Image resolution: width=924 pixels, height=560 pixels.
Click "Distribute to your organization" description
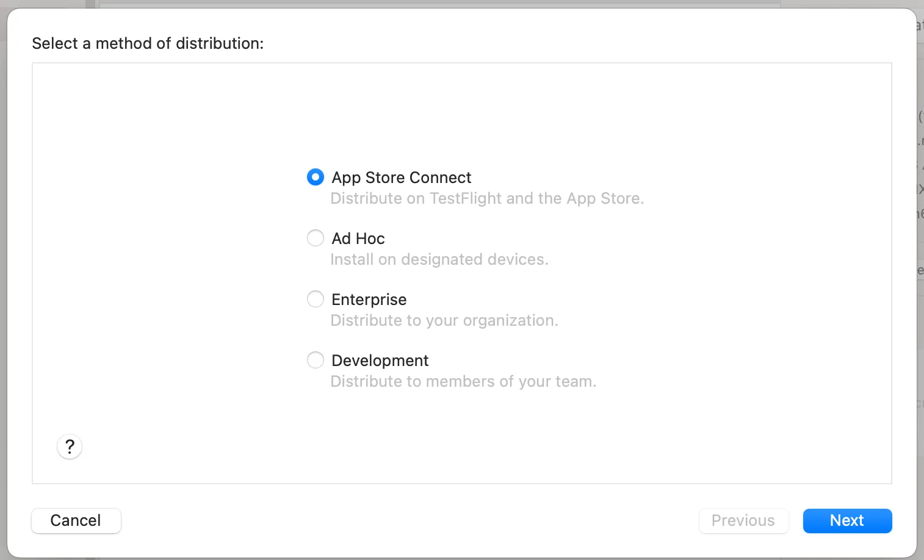click(444, 321)
